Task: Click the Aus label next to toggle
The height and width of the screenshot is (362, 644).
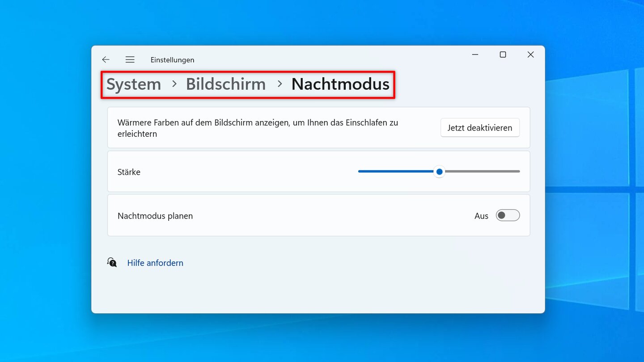Action: click(481, 216)
